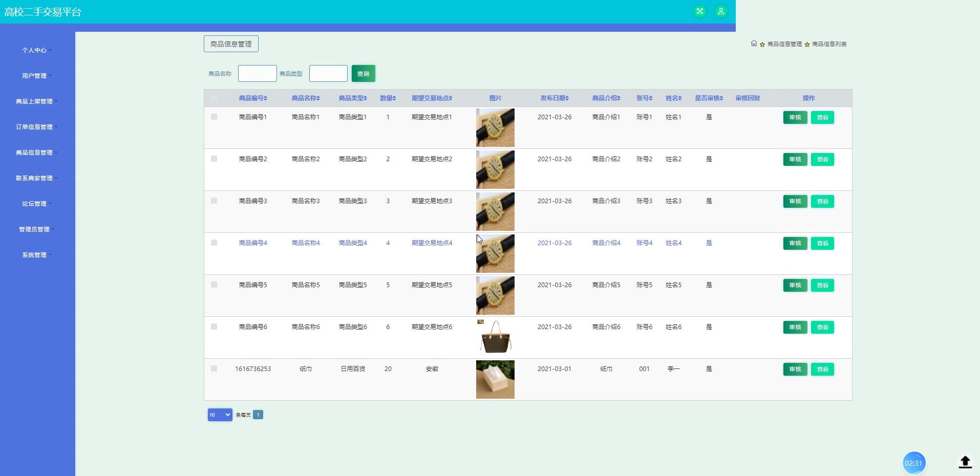Check the checkbox for 商品编号1 row
The image size is (980, 476).
tap(214, 117)
